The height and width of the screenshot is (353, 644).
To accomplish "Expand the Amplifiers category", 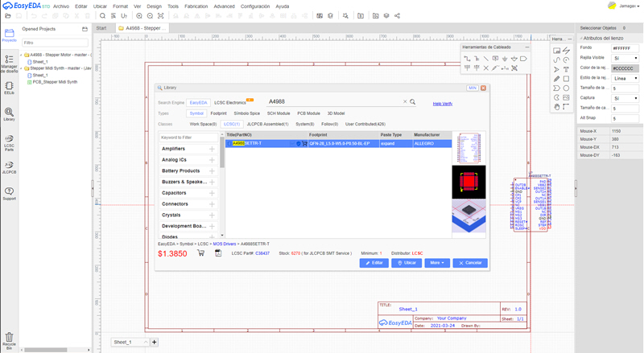I will [212, 149].
